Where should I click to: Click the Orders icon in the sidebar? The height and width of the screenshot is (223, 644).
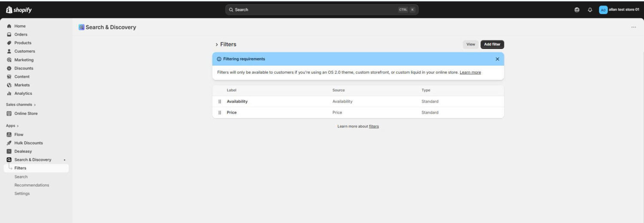(x=9, y=35)
